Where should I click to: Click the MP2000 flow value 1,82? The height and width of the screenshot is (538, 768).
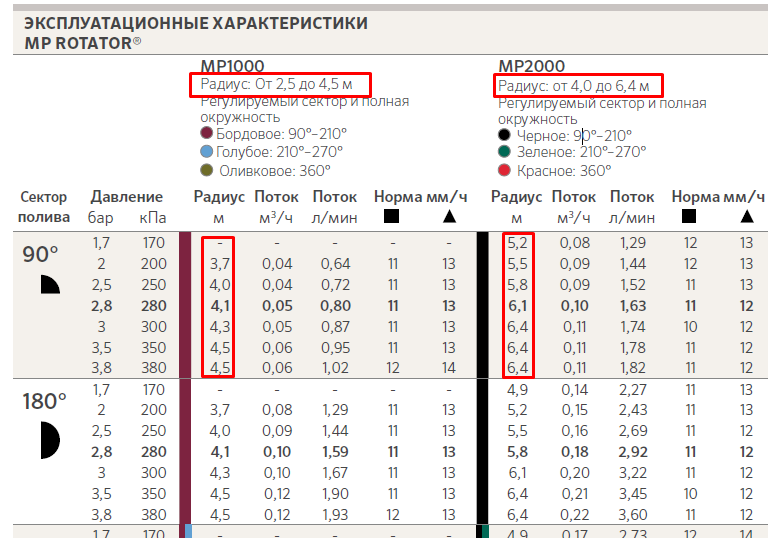[633, 368]
